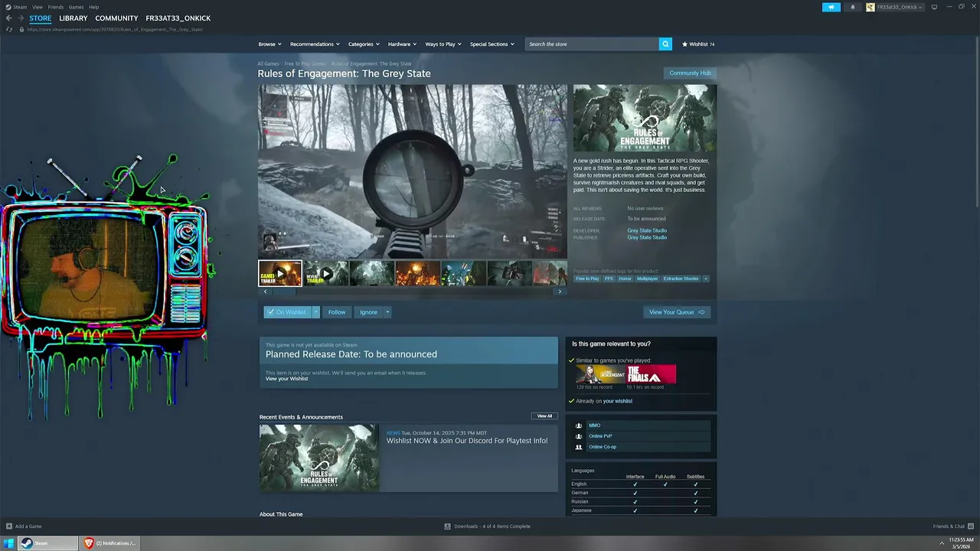This screenshot has width=980, height=551.
Task: Enter Big Picture mode via monitor icon
Action: [934, 7]
